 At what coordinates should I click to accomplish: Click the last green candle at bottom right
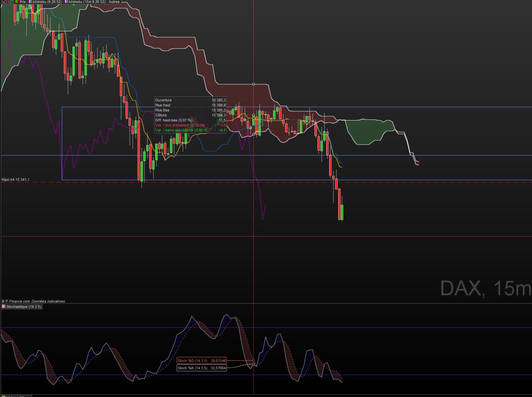point(342,212)
